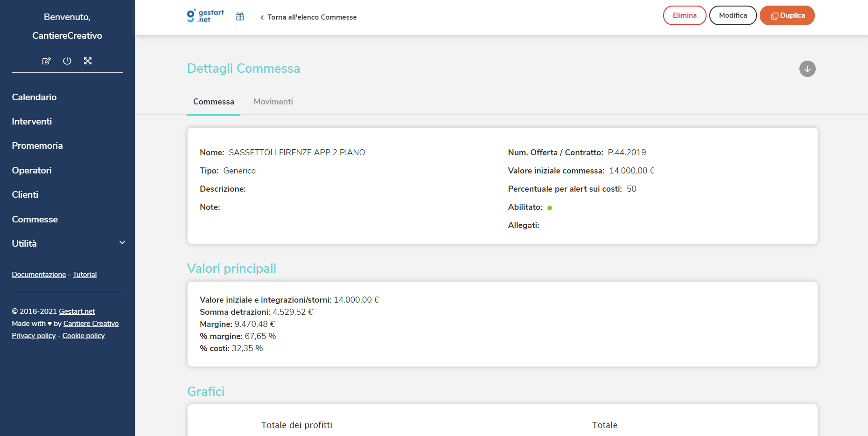Click the alert percentage value 50
Image resolution: width=868 pixels, height=436 pixels.
pyautogui.click(x=631, y=189)
